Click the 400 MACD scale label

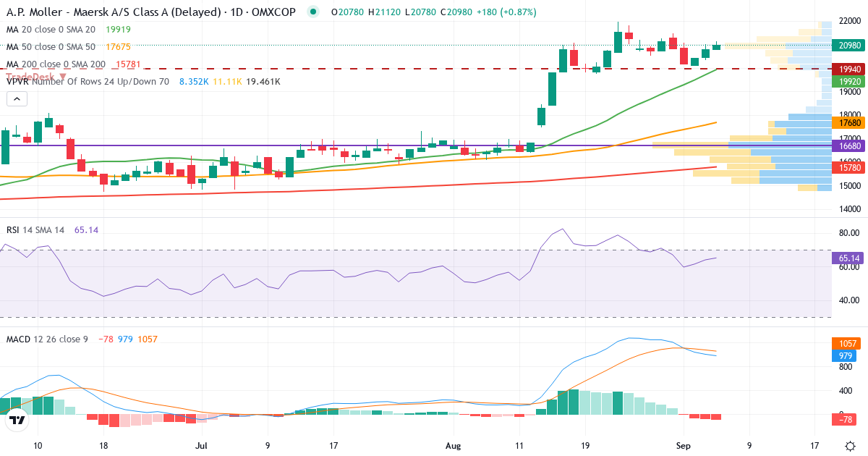pyautogui.click(x=844, y=392)
